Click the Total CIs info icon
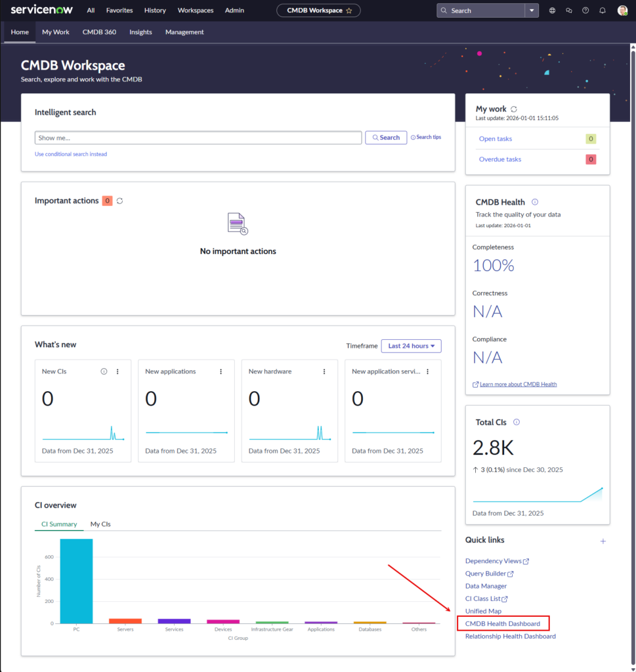This screenshot has width=636, height=672. click(517, 422)
